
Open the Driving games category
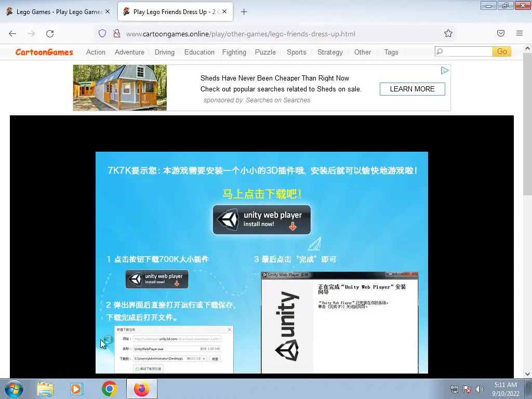point(165,52)
